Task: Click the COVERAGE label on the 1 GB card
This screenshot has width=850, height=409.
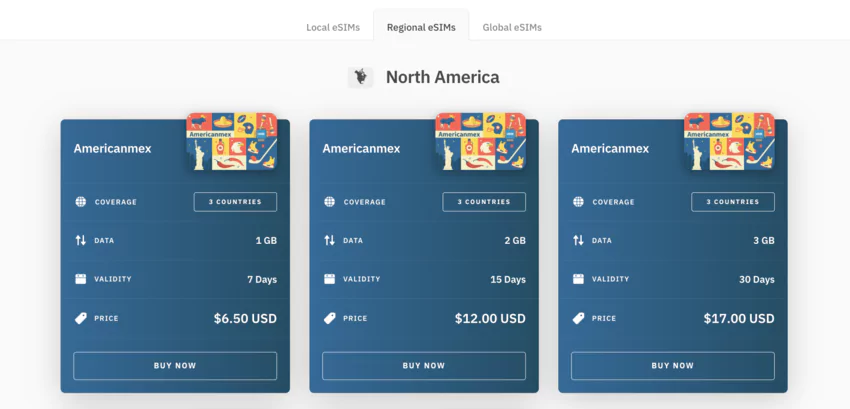Action: point(115,202)
